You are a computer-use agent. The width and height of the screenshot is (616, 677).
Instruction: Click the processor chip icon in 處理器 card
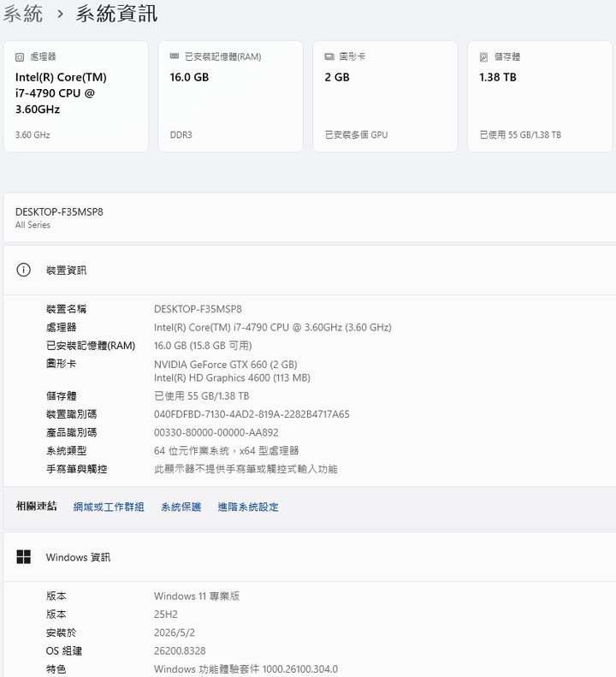click(20, 57)
